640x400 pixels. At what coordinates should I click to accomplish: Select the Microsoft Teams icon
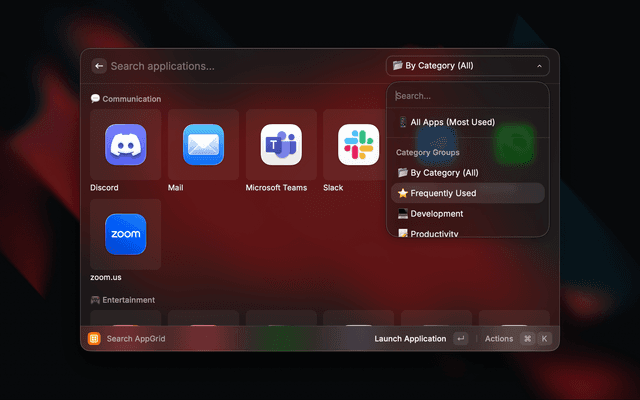coord(281,145)
